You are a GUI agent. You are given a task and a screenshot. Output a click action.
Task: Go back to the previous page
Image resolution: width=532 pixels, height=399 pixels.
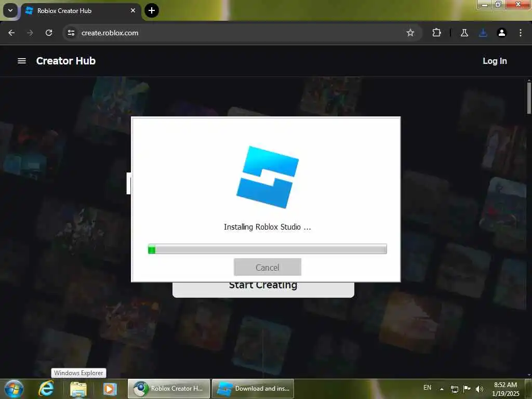pos(11,33)
